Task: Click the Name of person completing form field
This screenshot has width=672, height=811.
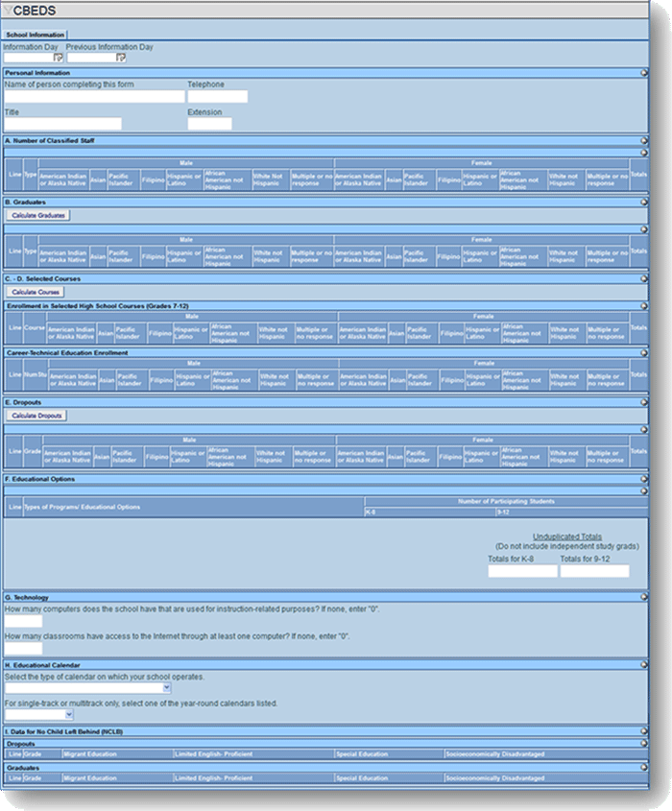Action: pyautogui.click(x=95, y=96)
